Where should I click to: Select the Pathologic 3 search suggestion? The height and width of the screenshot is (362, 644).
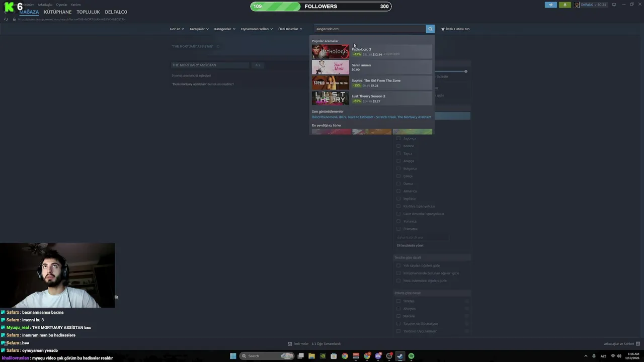coord(372,52)
